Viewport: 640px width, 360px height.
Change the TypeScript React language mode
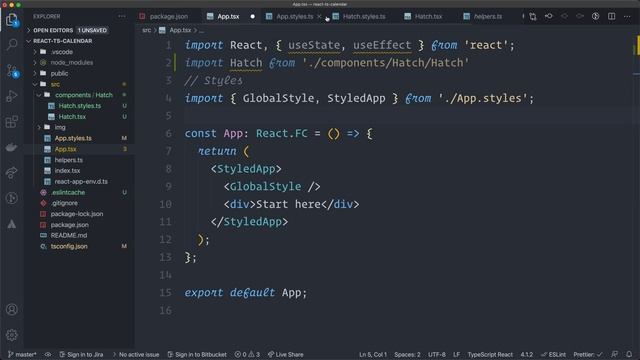[490, 355]
